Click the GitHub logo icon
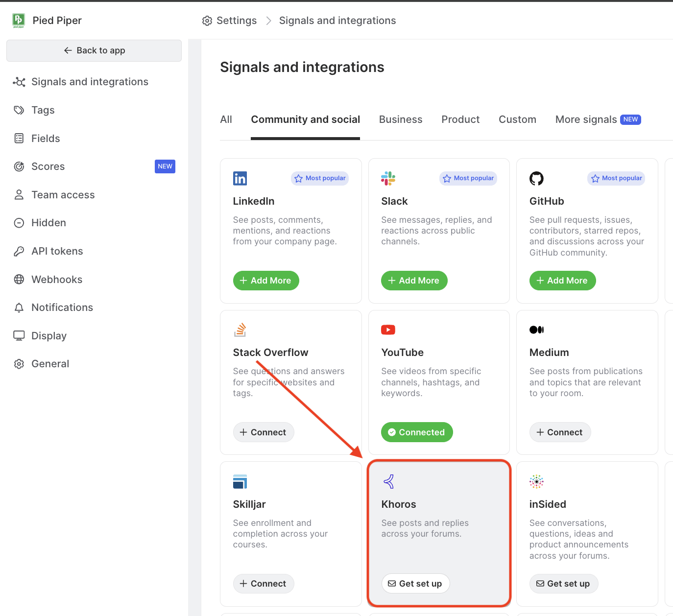The height and width of the screenshot is (616, 673). tap(536, 178)
